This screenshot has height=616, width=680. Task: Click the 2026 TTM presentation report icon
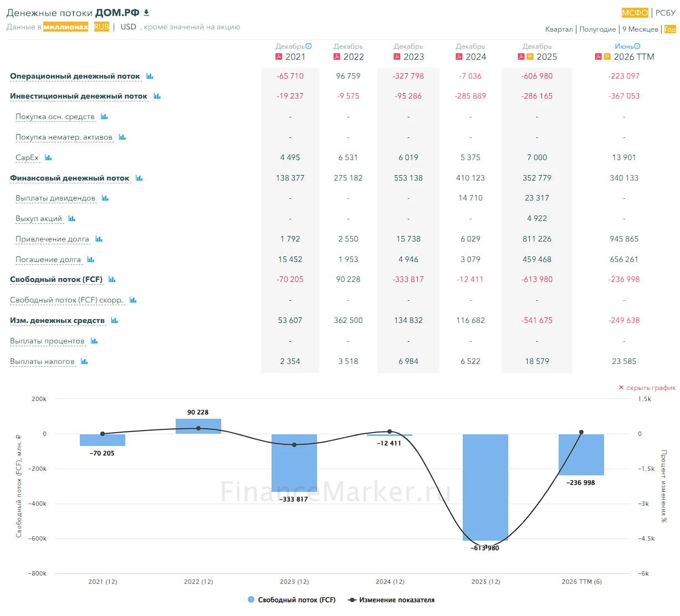pos(607,57)
